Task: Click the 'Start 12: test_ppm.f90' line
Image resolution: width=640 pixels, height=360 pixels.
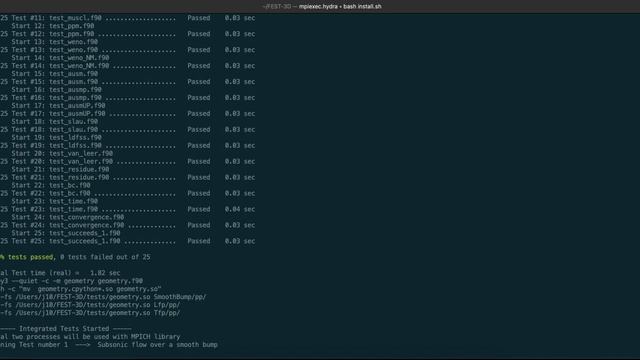Action: pyautogui.click(x=53, y=26)
